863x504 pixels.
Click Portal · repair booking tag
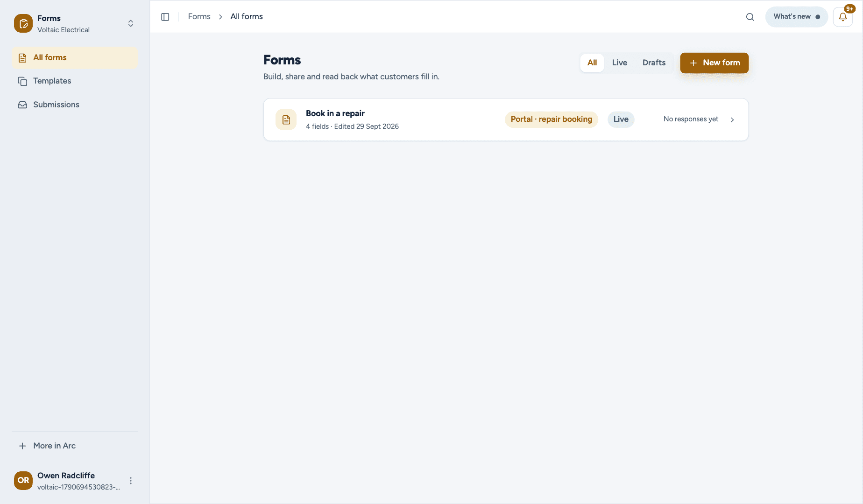tap(552, 119)
